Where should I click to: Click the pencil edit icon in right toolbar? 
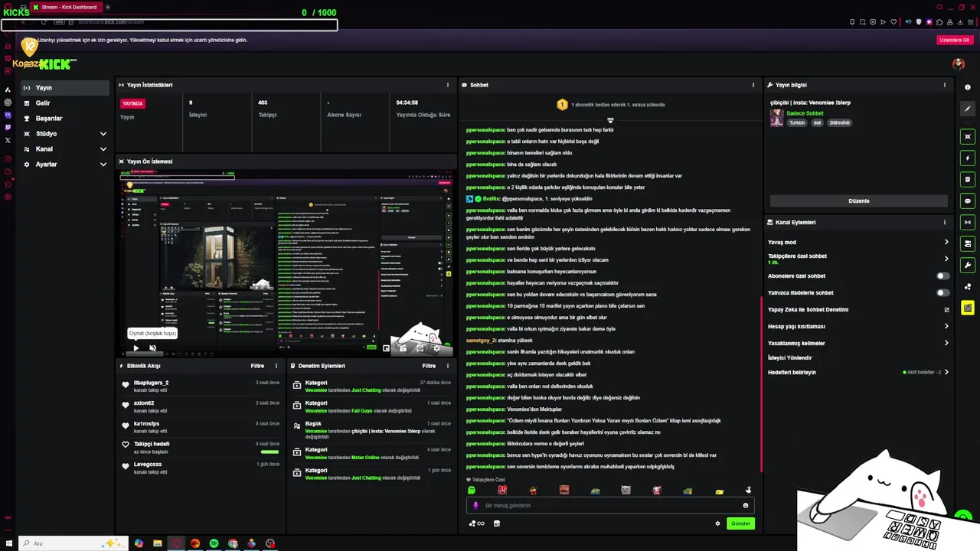pyautogui.click(x=968, y=109)
